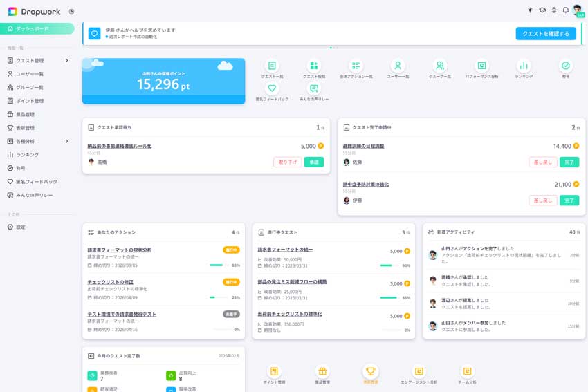This screenshot has height=392, width=588.
Task: Click 65% progress bar of 請求書フォーマットの現状分析
Action: pyautogui.click(x=219, y=265)
